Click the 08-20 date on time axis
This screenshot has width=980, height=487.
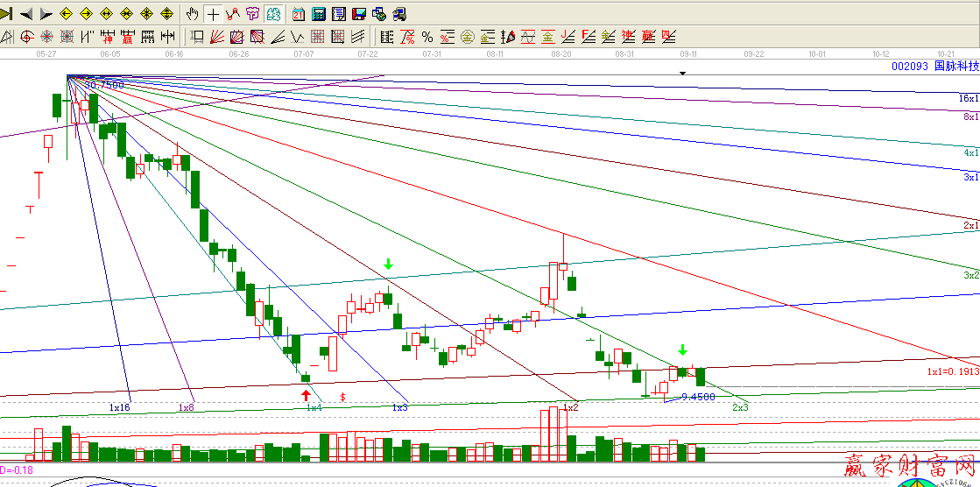coord(561,53)
